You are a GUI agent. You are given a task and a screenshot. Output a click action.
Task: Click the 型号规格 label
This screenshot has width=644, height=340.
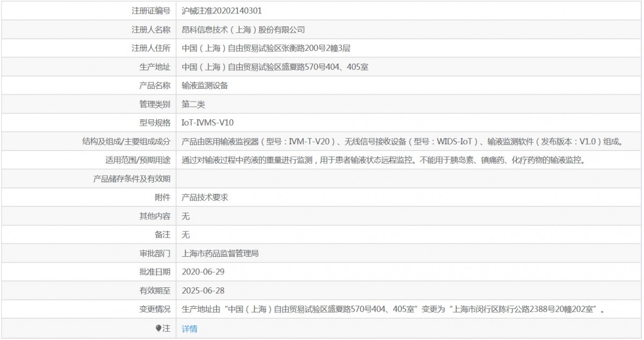155,122
